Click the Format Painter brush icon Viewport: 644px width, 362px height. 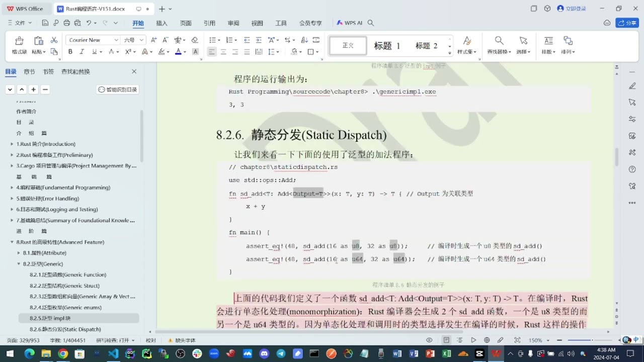pyautogui.click(x=19, y=41)
